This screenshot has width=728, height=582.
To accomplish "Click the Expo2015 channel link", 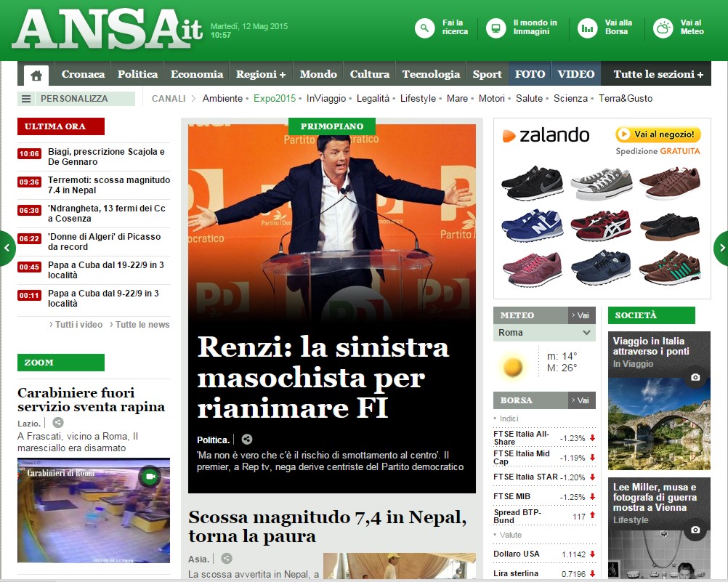I will click(x=275, y=98).
